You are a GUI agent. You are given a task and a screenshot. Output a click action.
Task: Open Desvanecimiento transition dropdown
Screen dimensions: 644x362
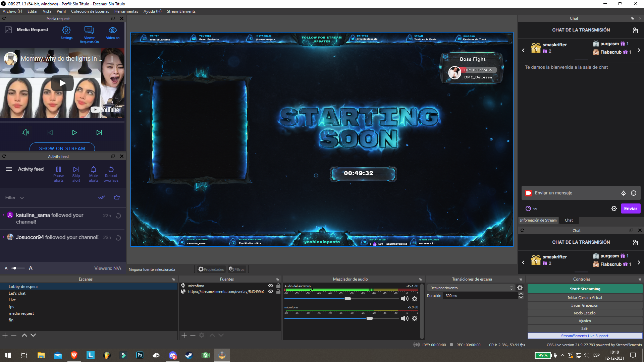click(x=471, y=288)
